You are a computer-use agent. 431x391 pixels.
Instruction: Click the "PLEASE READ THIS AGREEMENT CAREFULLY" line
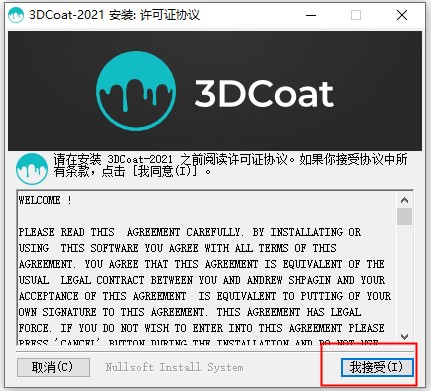click(x=190, y=232)
